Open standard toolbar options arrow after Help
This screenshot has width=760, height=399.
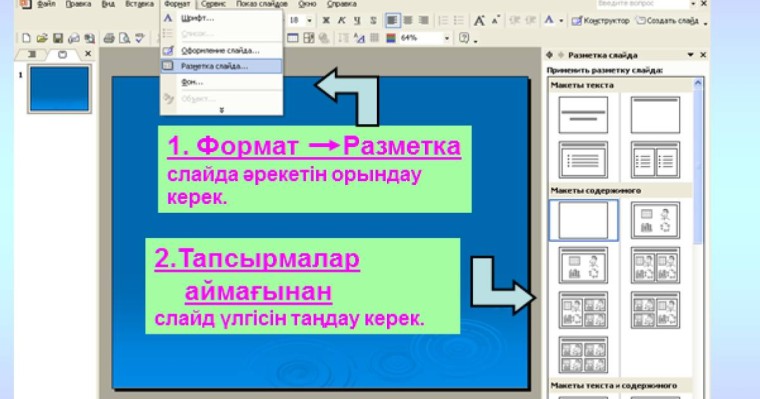point(476,40)
